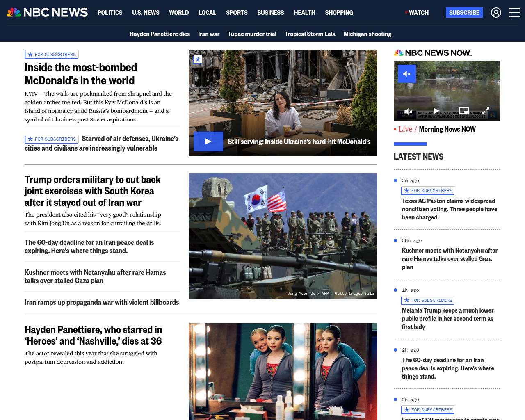Open the Hayden Panettiere dies trending topic
525x420 pixels.
pyautogui.click(x=160, y=34)
